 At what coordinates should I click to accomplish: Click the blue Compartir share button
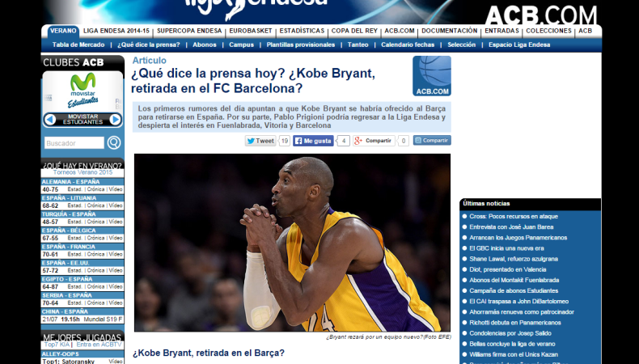[432, 140]
